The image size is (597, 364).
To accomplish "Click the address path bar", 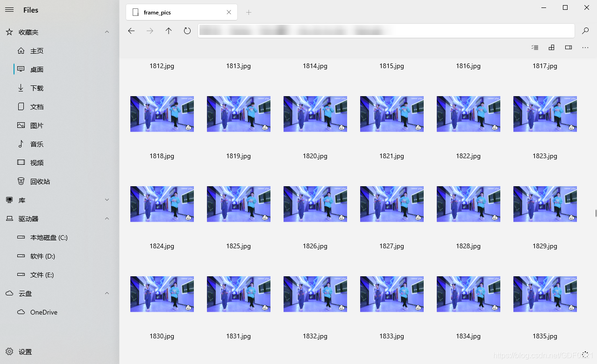I will coord(386,31).
